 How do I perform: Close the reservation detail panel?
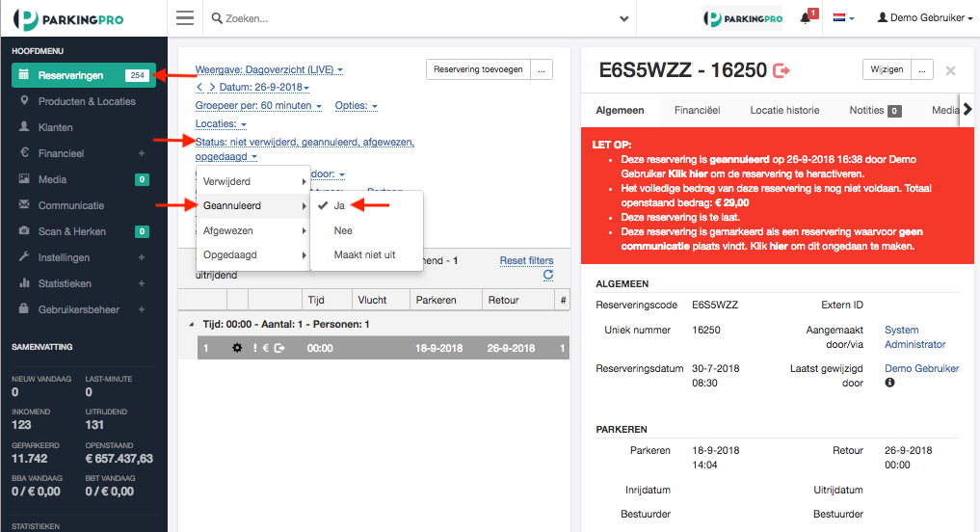click(951, 70)
